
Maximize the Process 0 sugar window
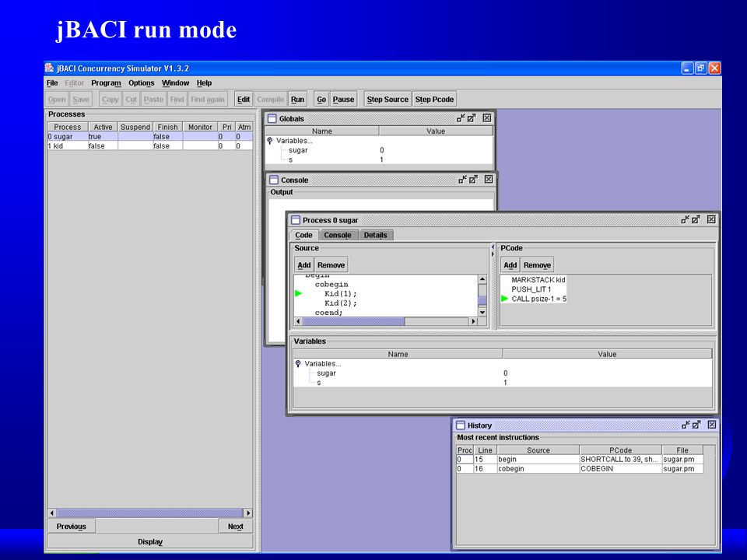(x=696, y=219)
